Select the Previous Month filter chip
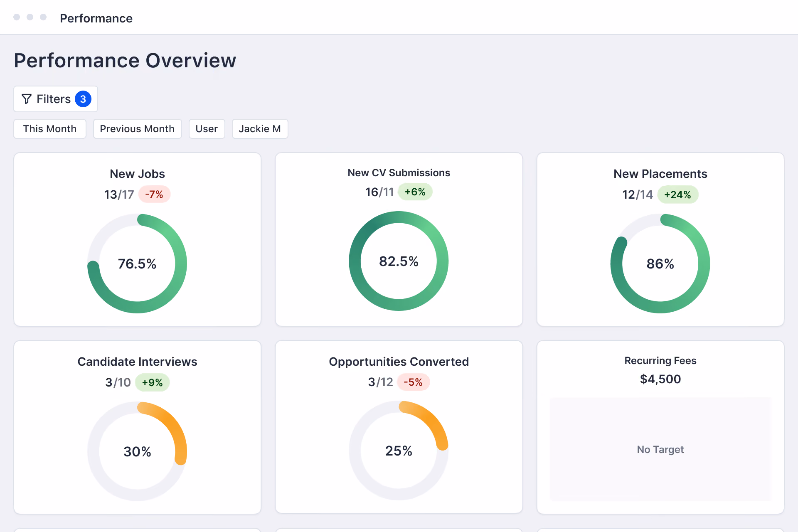 click(137, 129)
